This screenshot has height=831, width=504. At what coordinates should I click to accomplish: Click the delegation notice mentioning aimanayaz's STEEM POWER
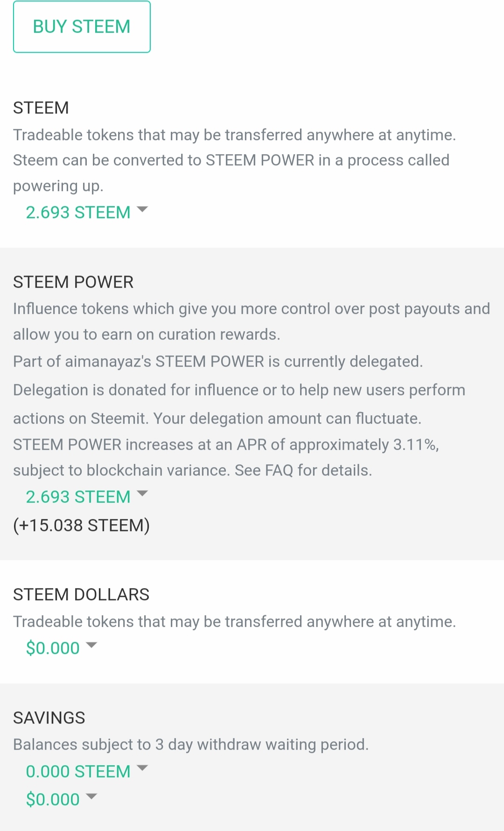(x=218, y=362)
